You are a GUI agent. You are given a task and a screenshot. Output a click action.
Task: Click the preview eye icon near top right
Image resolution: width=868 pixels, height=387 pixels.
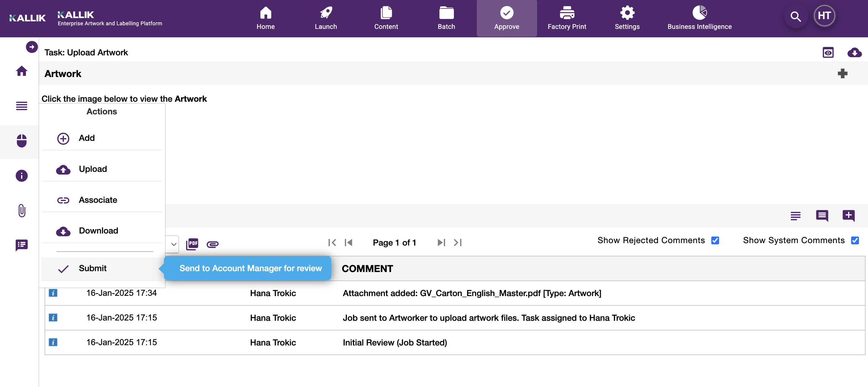(828, 53)
